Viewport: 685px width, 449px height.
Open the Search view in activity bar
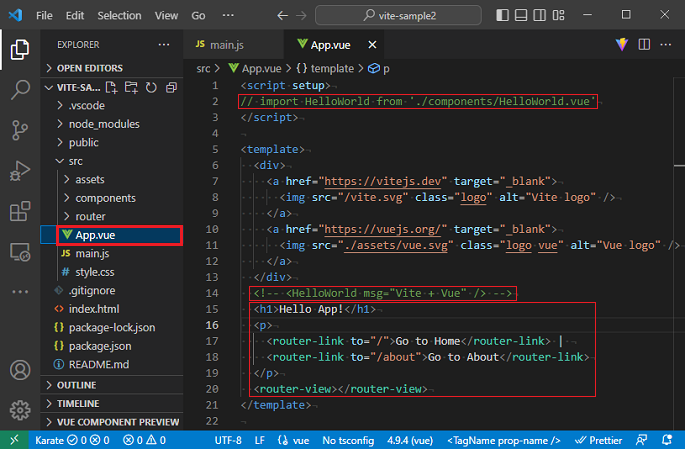pos(20,90)
